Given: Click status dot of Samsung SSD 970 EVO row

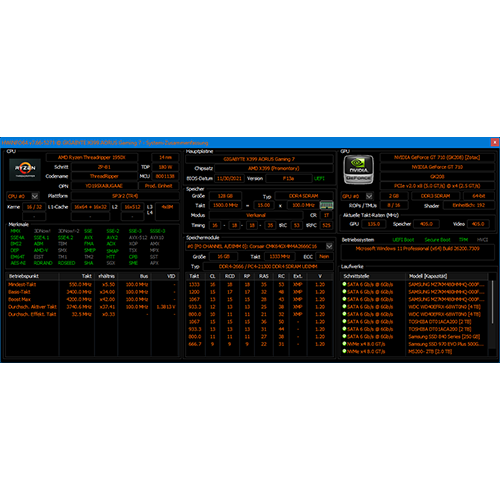Looking at the screenshot, I should 344,344.
